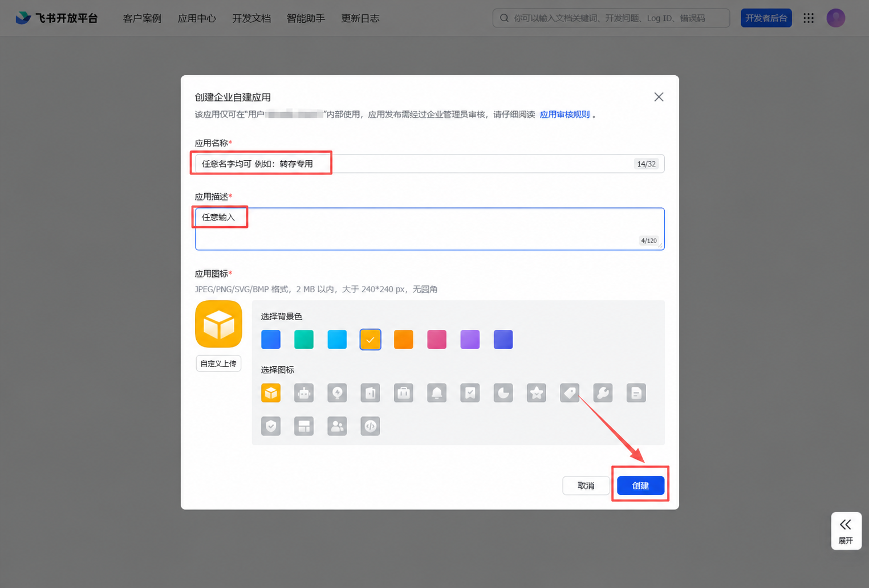The width and height of the screenshot is (869, 588).
Task: Select the bookmark checkmark app icon
Action: (470, 393)
